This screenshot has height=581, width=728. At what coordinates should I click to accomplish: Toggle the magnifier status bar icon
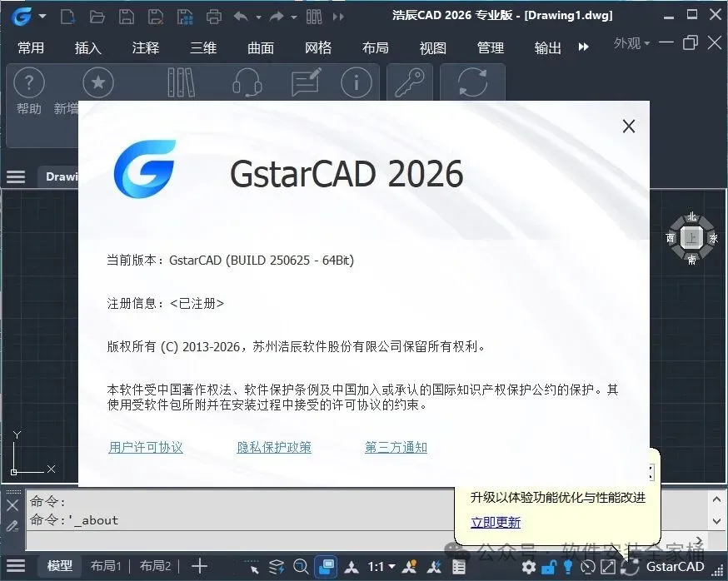click(x=301, y=567)
